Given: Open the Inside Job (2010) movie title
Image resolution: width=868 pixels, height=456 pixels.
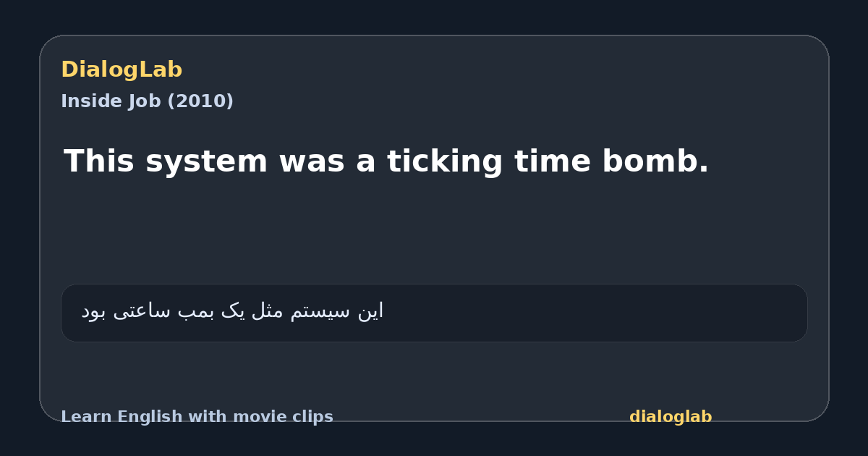Looking at the screenshot, I should click(x=147, y=101).
